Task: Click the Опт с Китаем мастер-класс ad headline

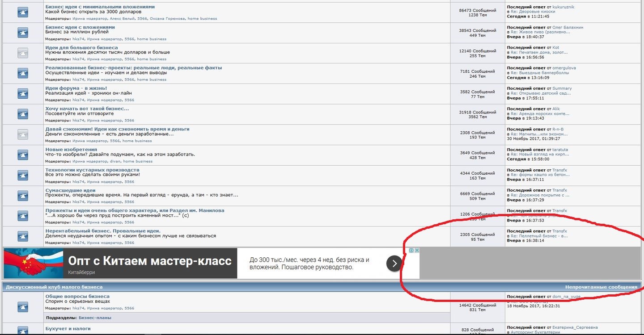Action: point(150,260)
